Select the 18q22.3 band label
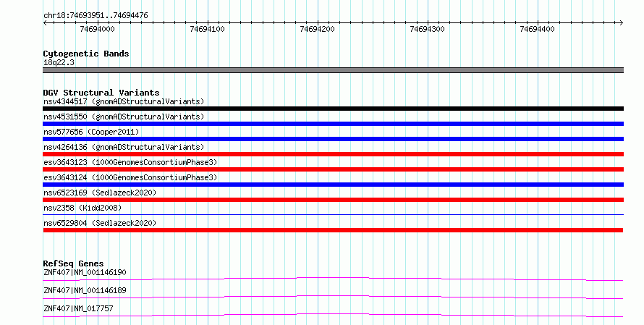Viewport: 644px width, 325px height. pyautogui.click(x=59, y=62)
